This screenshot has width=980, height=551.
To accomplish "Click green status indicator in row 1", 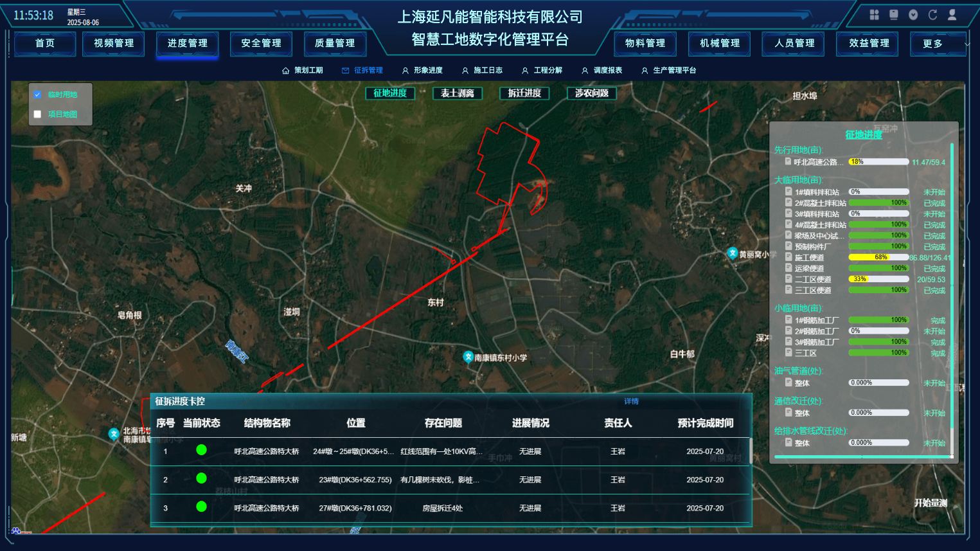I will [201, 450].
